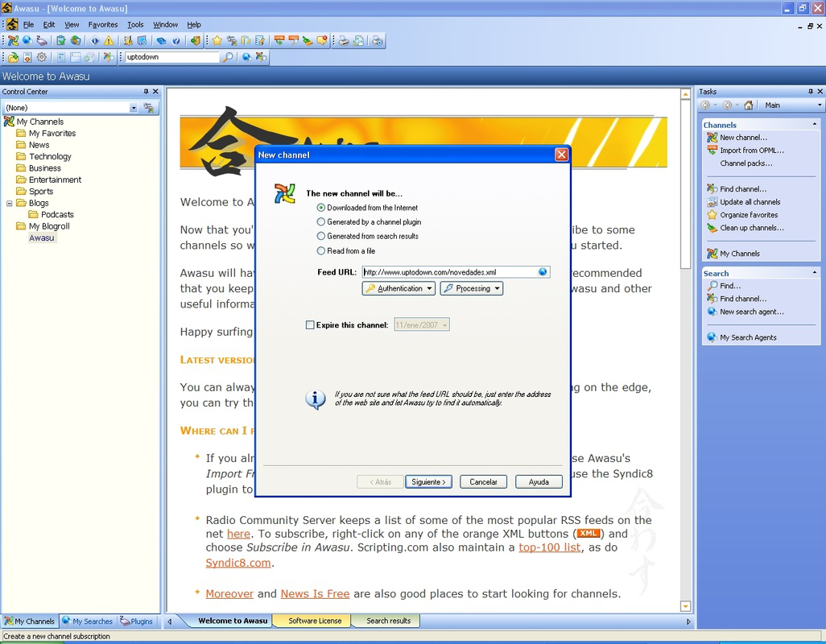Click the blue book toolbar icon
The image size is (826, 644).
[161, 40]
